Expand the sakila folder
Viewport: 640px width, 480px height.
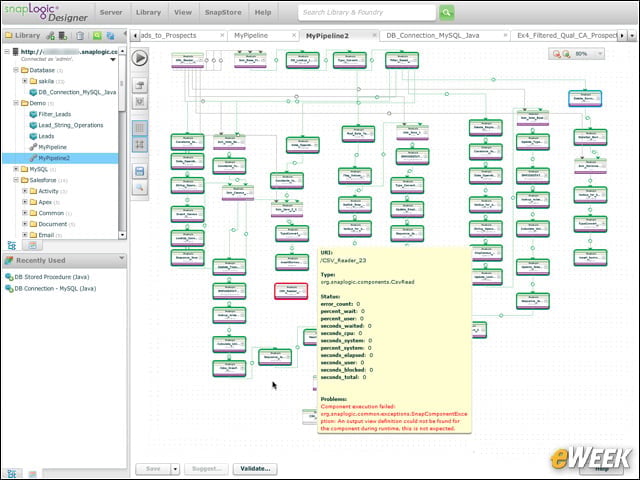[24, 81]
